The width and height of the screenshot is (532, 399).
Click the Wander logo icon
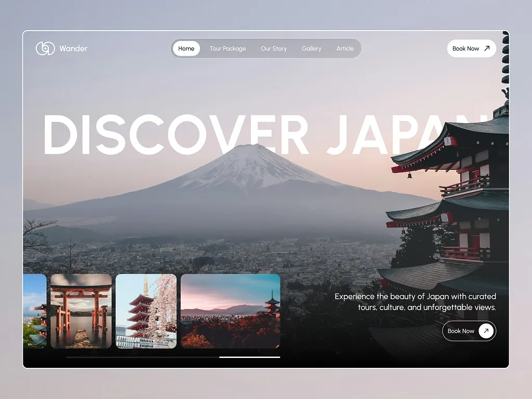click(46, 48)
